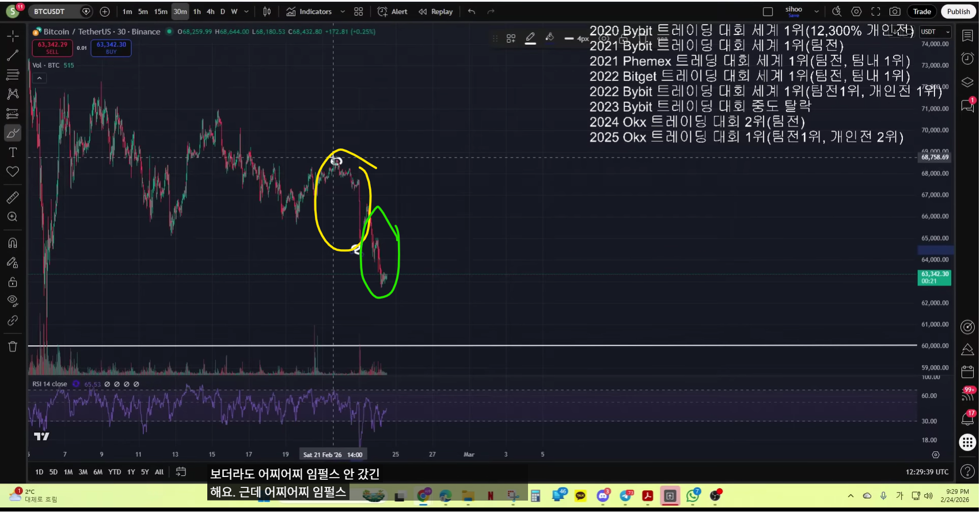
Task: Select the 1h timeframe
Action: click(x=197, y=12)
